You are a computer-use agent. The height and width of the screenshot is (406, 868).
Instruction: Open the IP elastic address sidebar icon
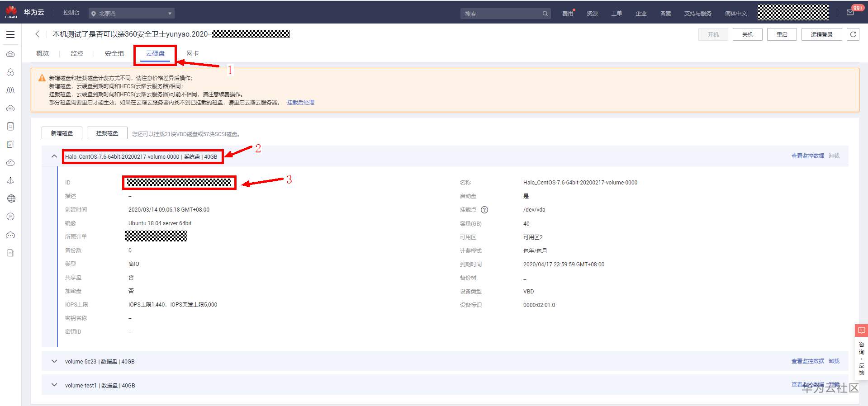(x=11, y=217)
